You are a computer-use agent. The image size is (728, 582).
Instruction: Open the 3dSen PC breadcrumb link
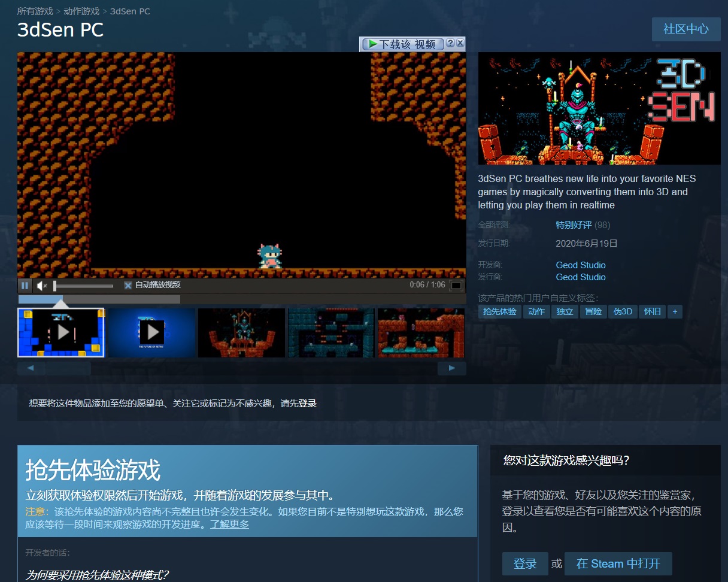(x=130, y=11)
